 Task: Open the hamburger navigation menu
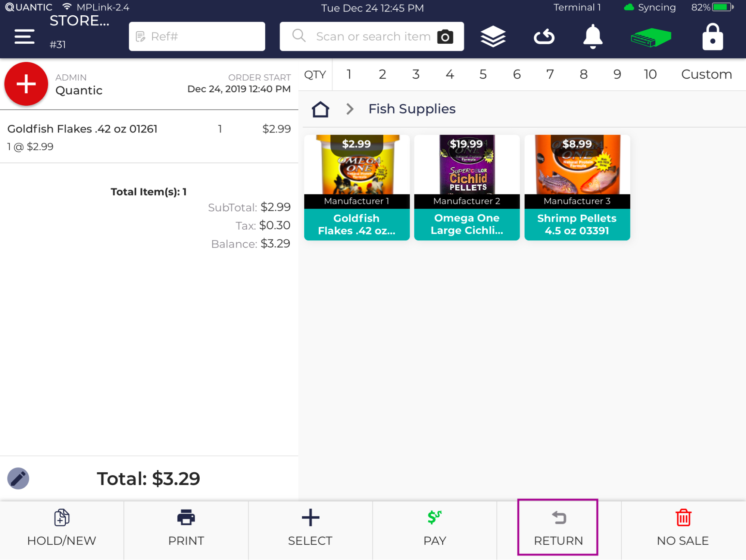pos(24,36)
